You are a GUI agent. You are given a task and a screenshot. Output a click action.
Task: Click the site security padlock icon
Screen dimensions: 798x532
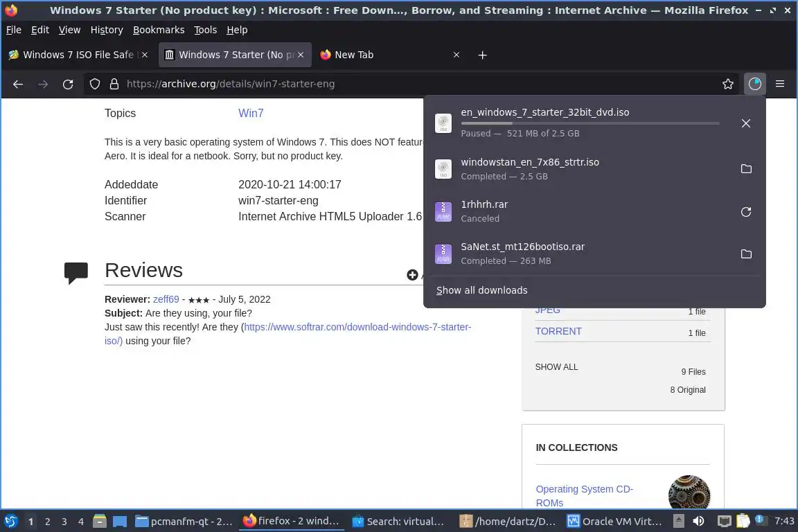[114, 84]
